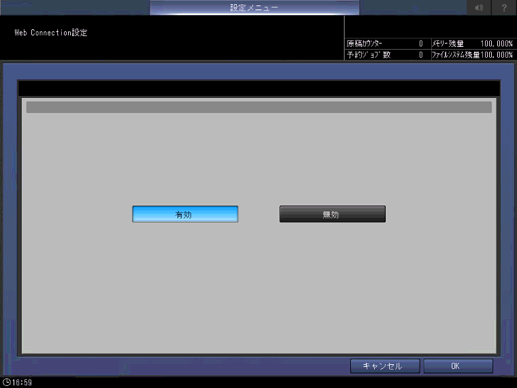Click the キャンセル (cancel) button
Viewport: 517px width, 388px height.
pos(385,366)
